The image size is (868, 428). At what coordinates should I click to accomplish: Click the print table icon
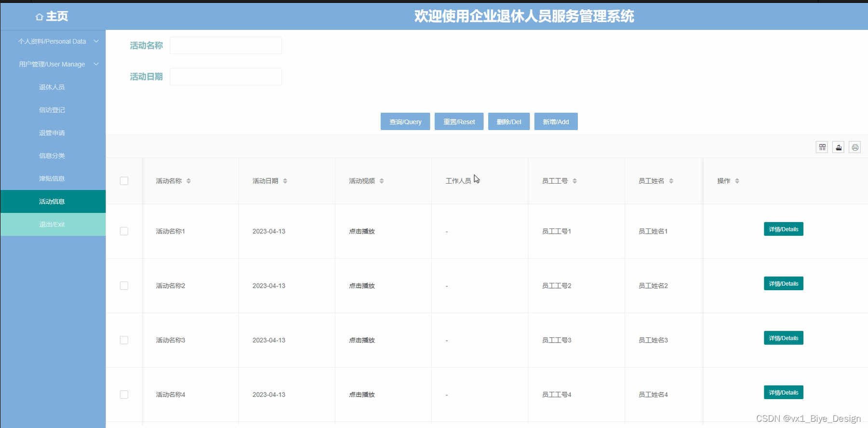pyautogui.click(x=855, y=147)
